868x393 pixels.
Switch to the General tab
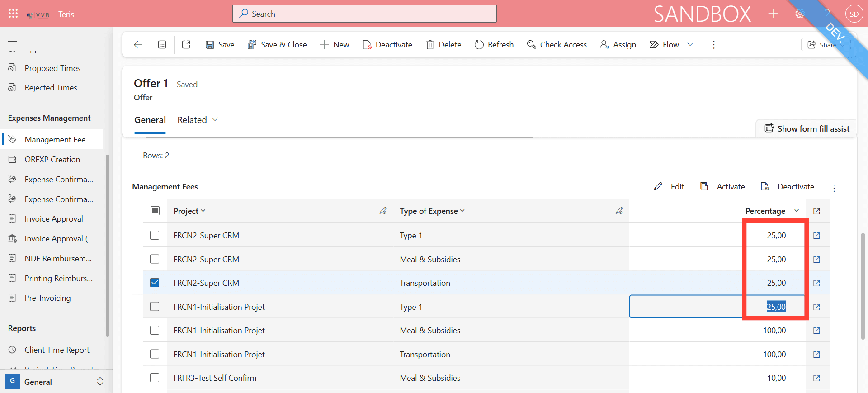(150, 120)
